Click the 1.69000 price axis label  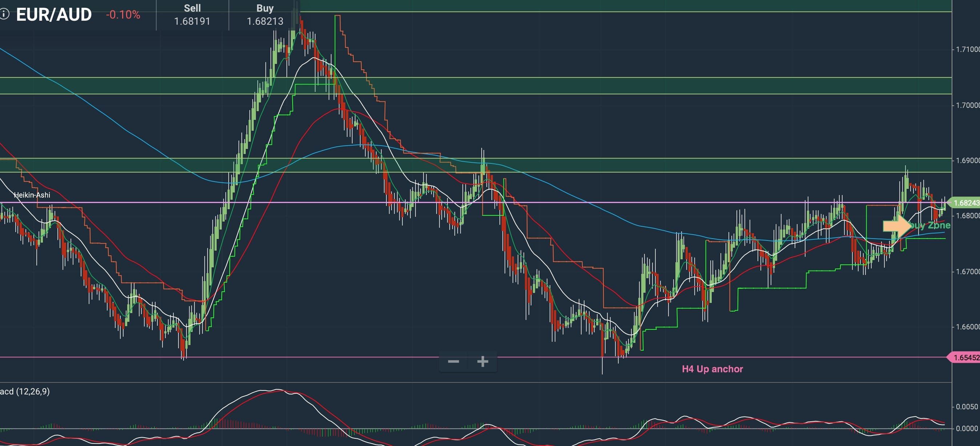click(967, 161)
